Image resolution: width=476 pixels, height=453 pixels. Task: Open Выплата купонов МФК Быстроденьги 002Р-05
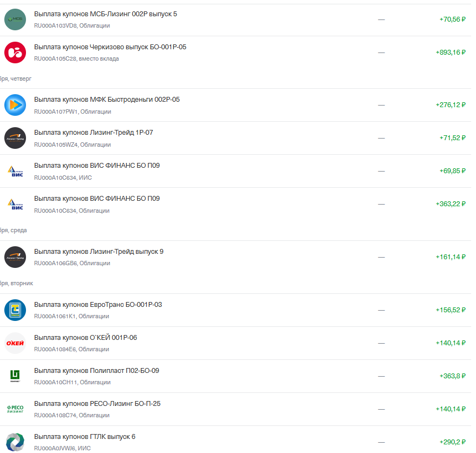coord(107,100)
